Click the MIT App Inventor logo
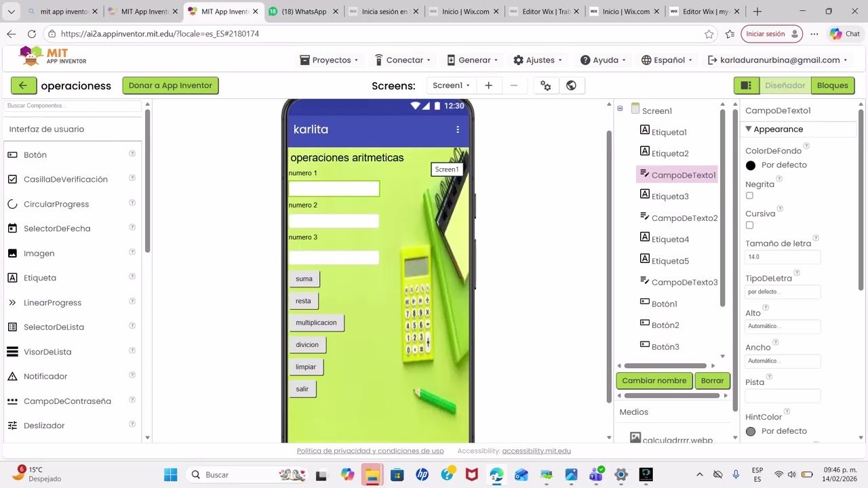Viewport: 868px width, 488px height. tap(53, 56)
